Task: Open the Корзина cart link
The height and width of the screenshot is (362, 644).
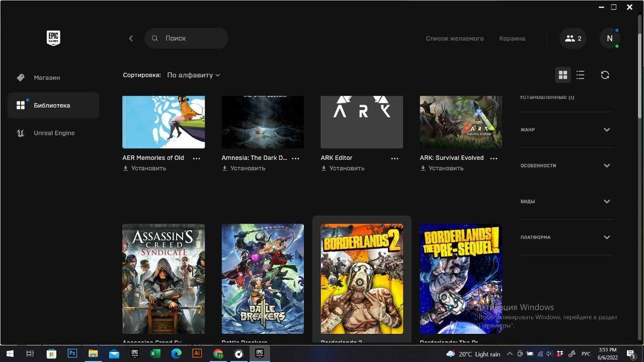Action: [x=512, y=38]
